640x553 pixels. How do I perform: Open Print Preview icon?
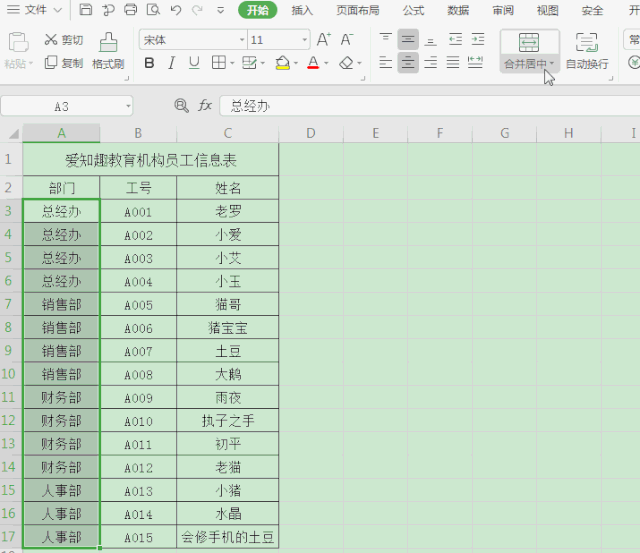(153, 9)
